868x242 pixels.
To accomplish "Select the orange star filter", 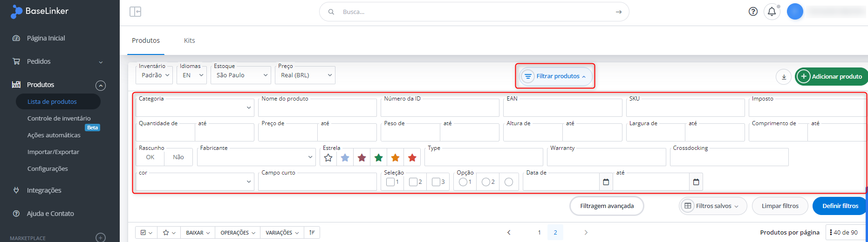I will click(x=395, y=158).
